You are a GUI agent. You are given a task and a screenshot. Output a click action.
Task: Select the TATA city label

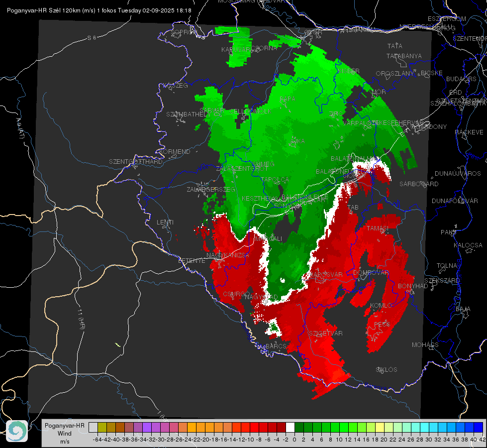(x=395, y=46)
